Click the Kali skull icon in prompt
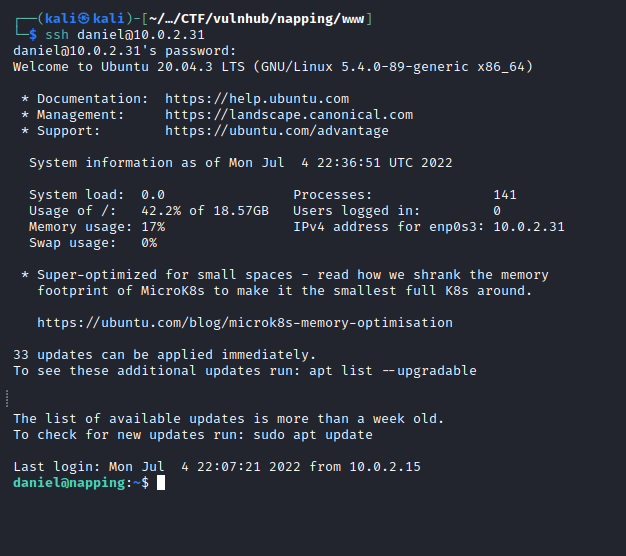This screenshot has height=556, width=626. 83,18
